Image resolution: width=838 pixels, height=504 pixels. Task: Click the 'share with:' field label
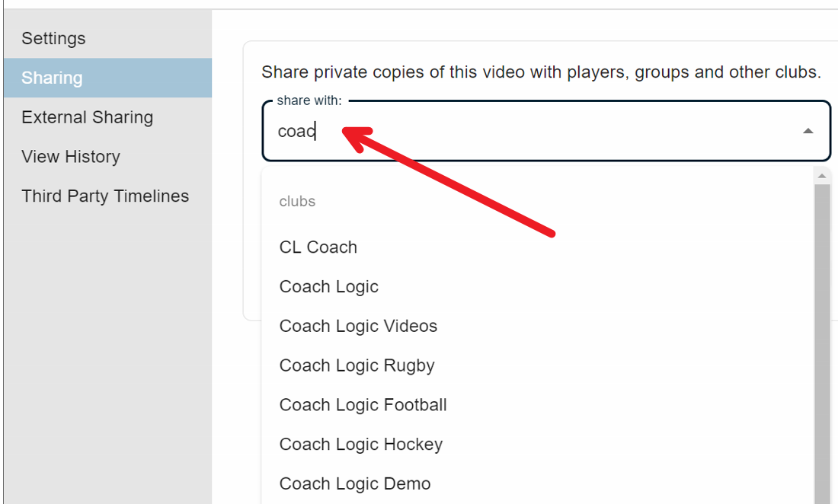pos(309,100)
